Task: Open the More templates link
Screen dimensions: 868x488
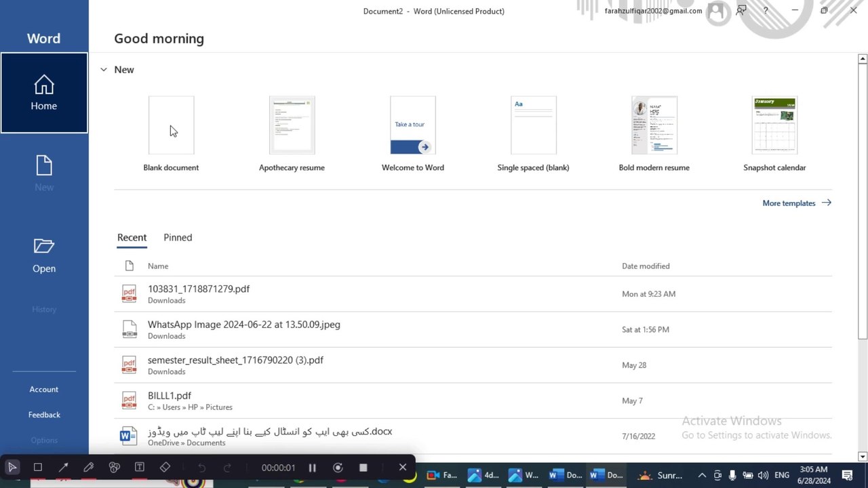Action: (x=797, y=203)
